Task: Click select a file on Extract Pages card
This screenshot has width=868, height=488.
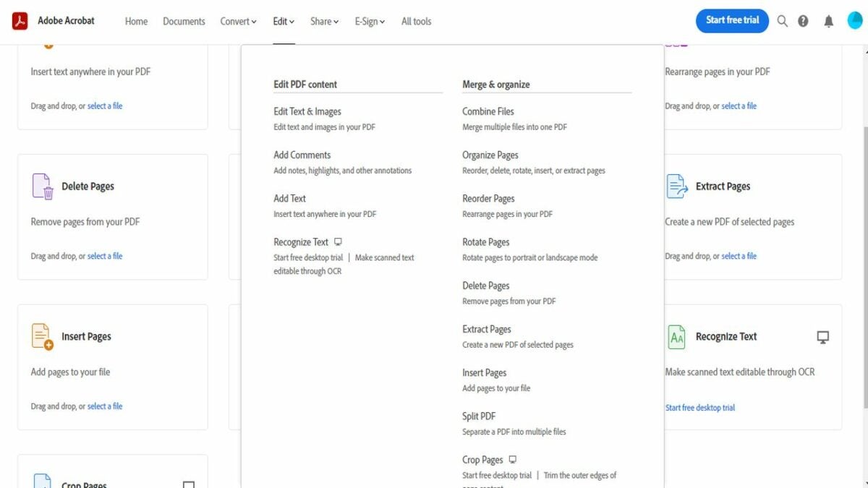Action: coord(739,256)
